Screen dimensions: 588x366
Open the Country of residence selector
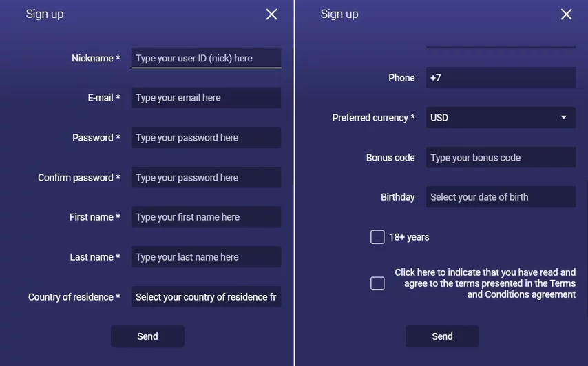pos(206,297)
